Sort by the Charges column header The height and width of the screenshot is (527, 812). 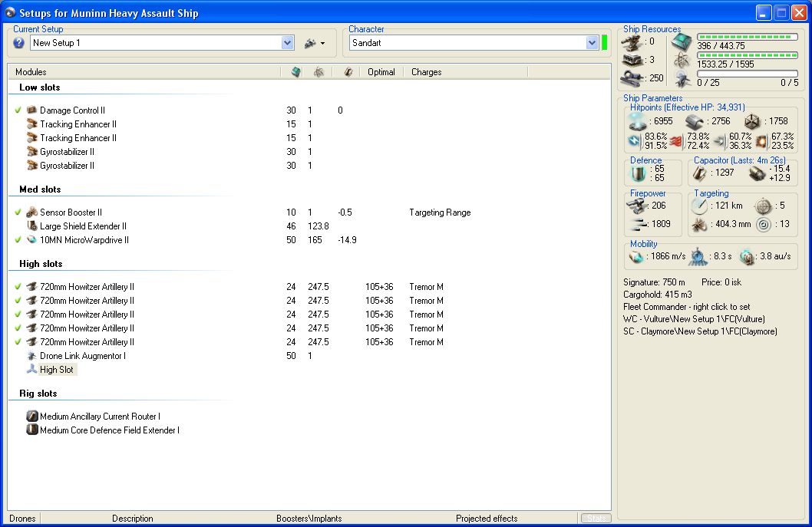[x=426, y=72]
